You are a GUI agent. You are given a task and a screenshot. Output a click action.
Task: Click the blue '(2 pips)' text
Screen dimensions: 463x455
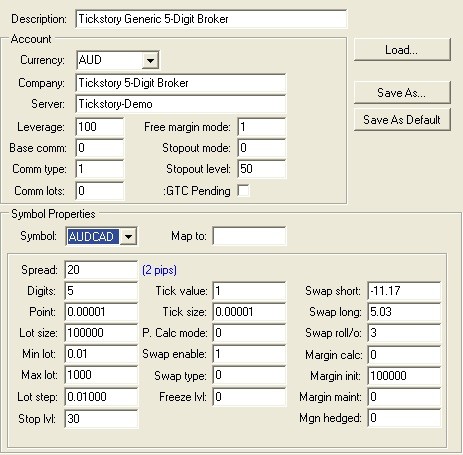159,270
